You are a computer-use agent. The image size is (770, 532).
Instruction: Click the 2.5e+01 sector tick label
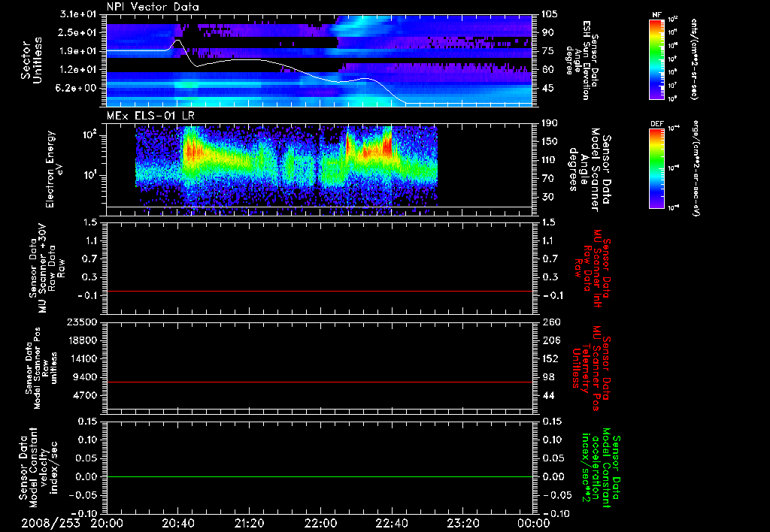click(78, 32)
